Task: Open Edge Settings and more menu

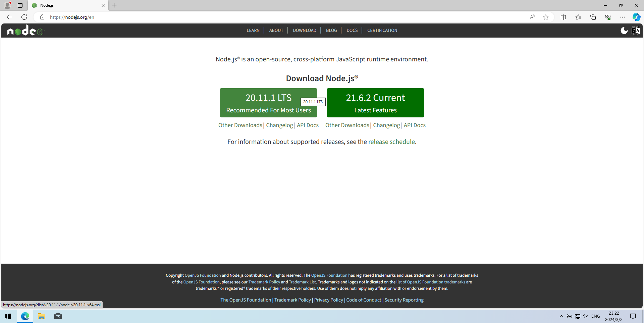Action: point(623,17)
